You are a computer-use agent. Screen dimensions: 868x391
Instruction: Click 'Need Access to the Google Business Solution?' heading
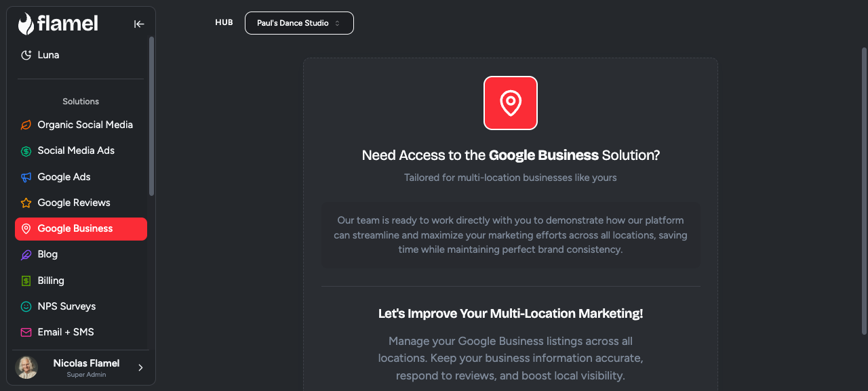[511, 155]
